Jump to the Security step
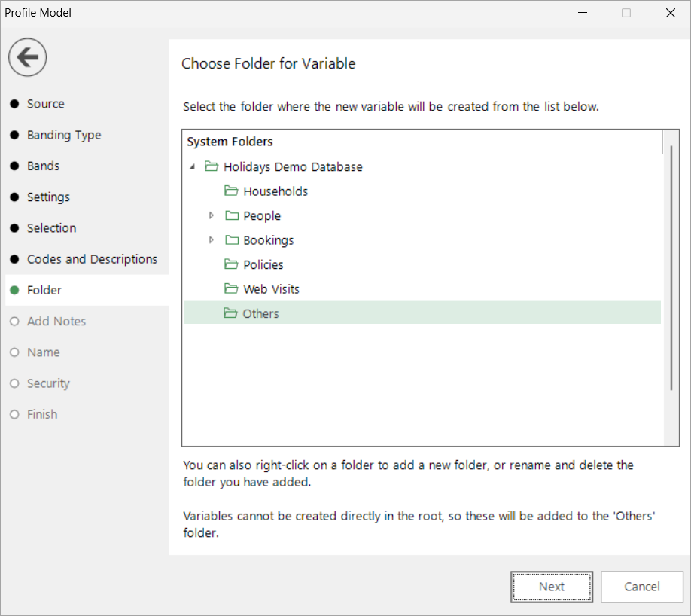 pyautogui.click(x=48, y=383)
